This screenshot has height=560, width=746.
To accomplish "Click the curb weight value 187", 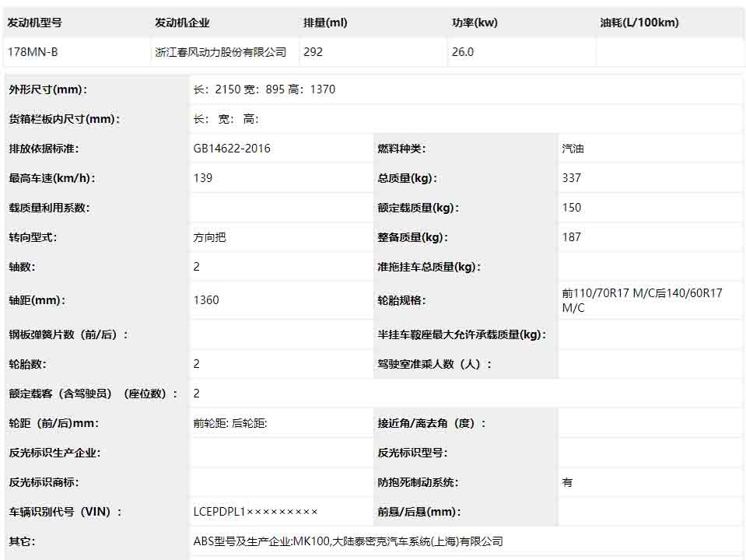I will click(572, 237).
